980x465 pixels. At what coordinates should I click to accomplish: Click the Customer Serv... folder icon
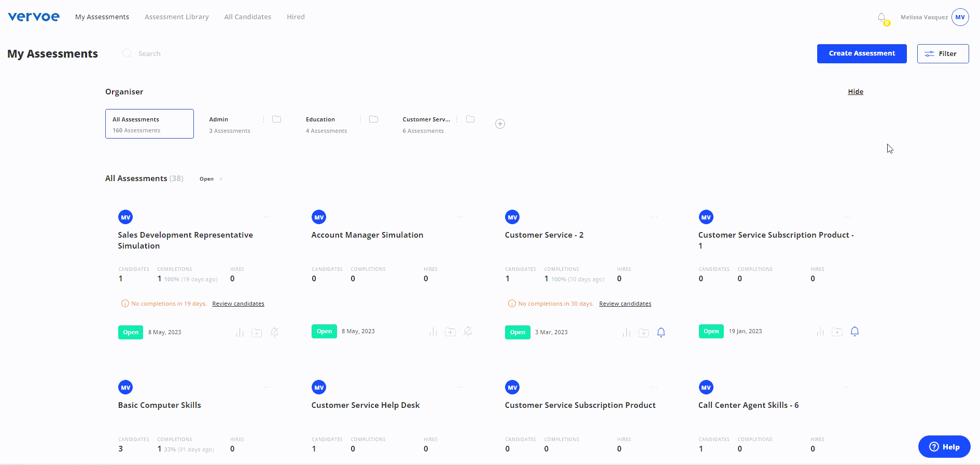coord(470,119)
